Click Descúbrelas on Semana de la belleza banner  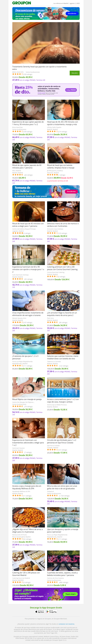71,192
